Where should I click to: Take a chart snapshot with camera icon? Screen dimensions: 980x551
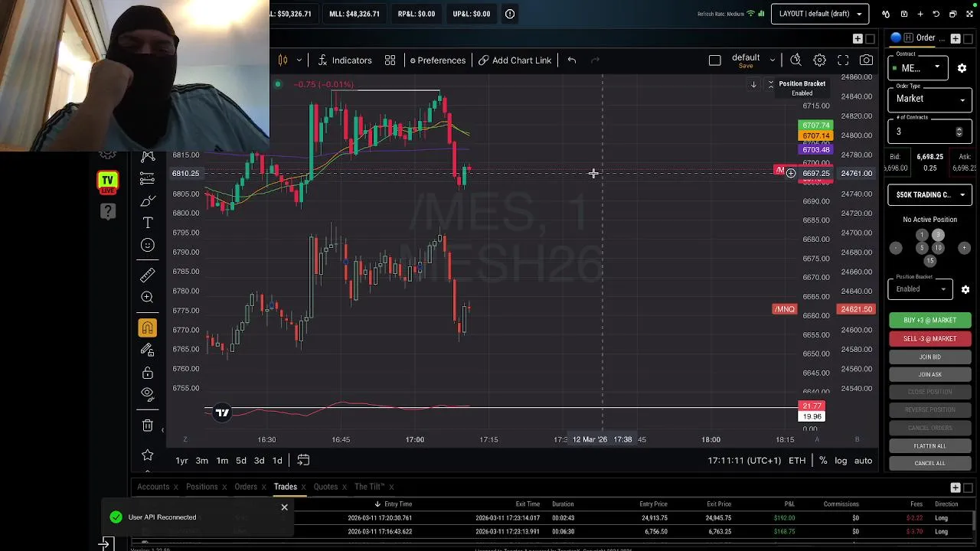tap(866, 60)
